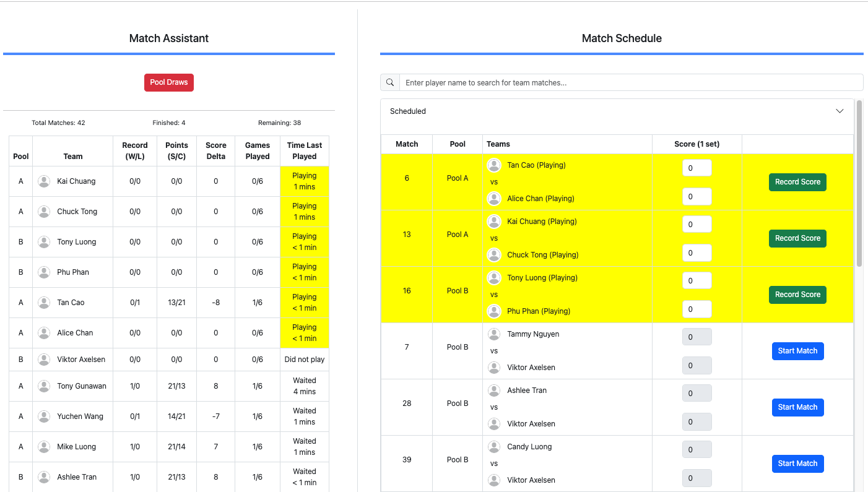Viewport: 868px width, 492px height.
Task: Click Kai Chuang's avatar in standings table
Action: tap(44, 181)
